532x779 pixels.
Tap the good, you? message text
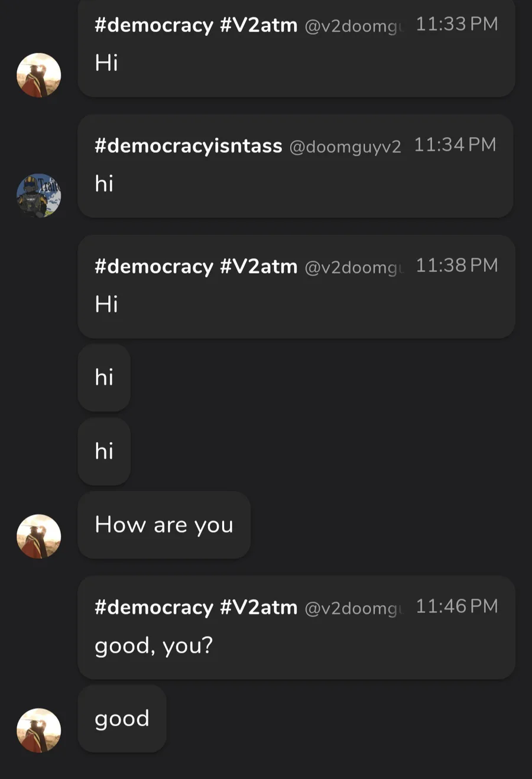pyautogui.click(x=153, y=645)
